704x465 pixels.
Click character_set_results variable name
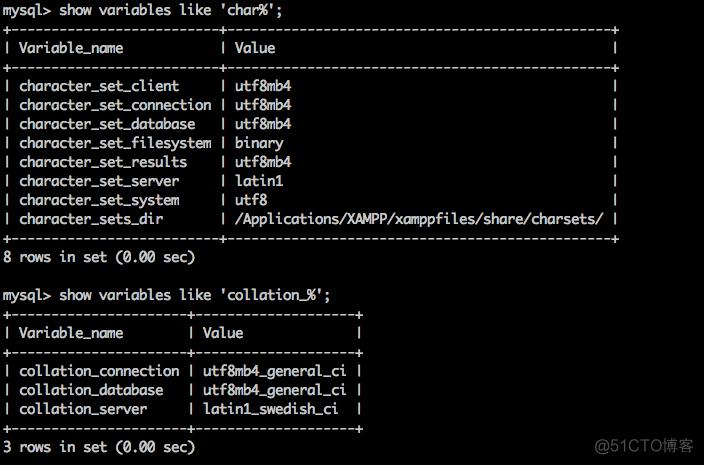pyautogui.click(x=103, y=162)
